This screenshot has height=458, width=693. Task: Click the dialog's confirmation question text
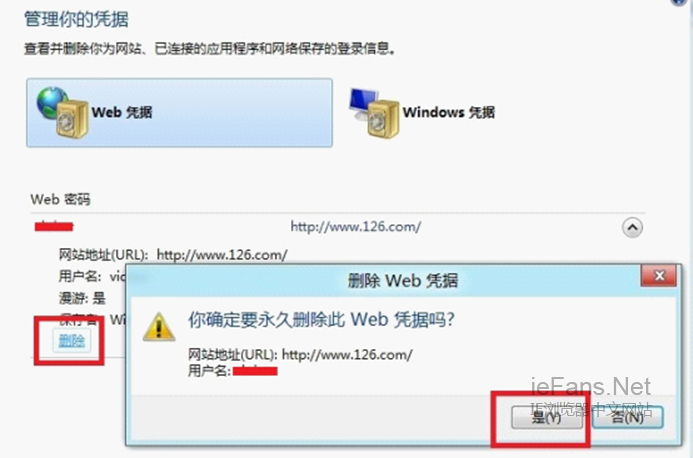pyautogui.click(x=321, y=319)
